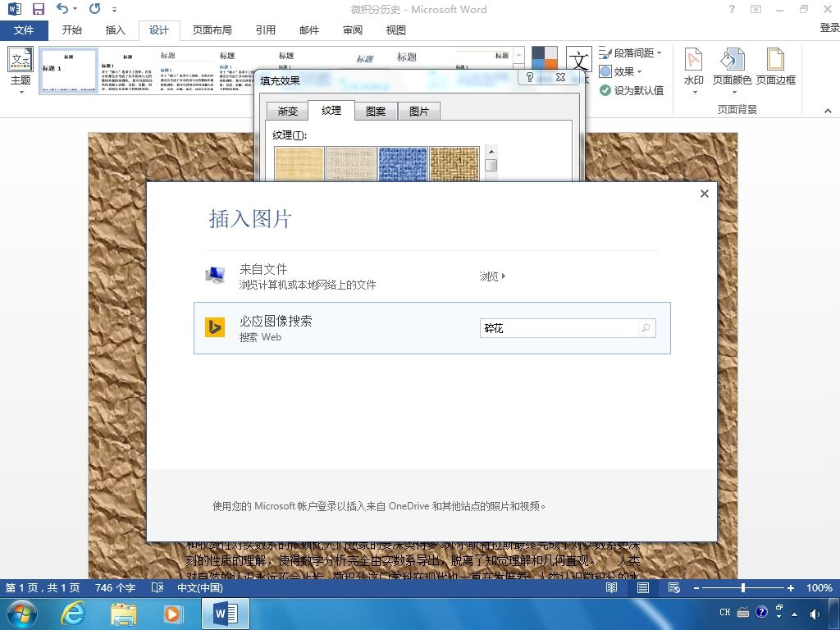This screenshot has width=840, height=630.
Task: Close the 插入图片 dialog
Action: (x=705, y=194)
